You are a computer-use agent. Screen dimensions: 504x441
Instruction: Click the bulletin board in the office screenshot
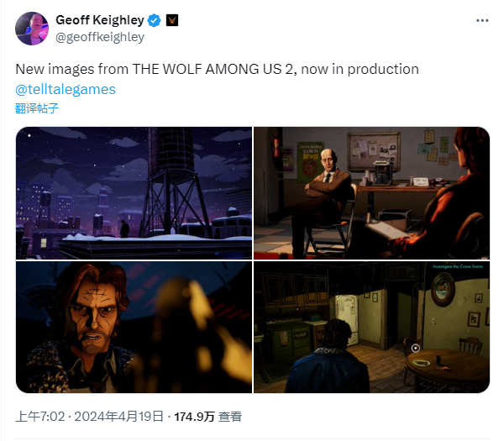(373, 152)
